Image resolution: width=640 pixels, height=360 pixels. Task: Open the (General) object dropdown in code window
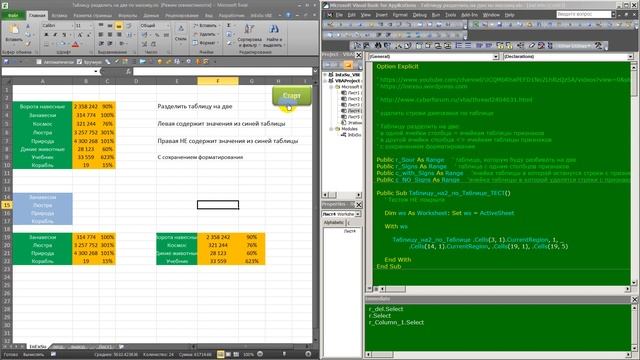[496, 57]
